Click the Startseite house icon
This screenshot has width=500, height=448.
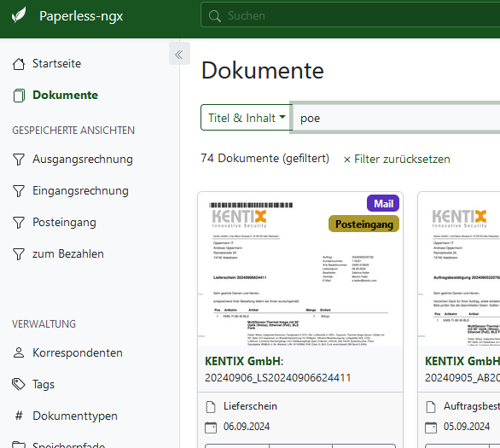pos(19,64)
